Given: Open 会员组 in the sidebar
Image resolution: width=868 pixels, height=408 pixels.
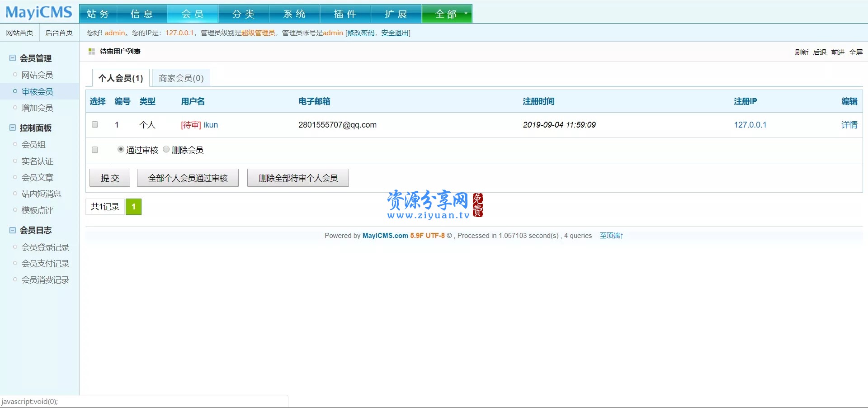Looking at the screenshot, I should (x=33, y=145).
